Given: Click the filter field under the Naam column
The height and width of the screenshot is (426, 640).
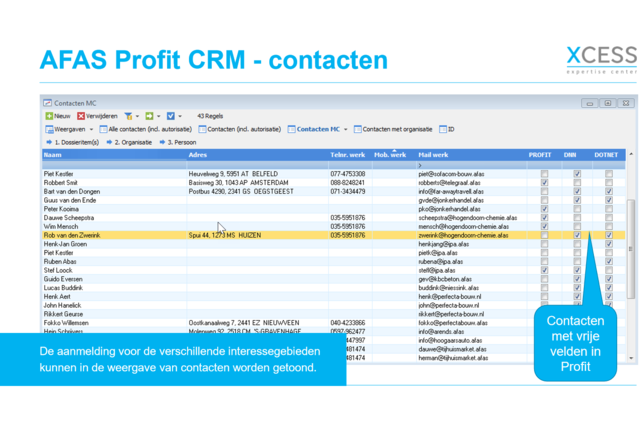Looking at the screenshot, I should tap(114, 165).
